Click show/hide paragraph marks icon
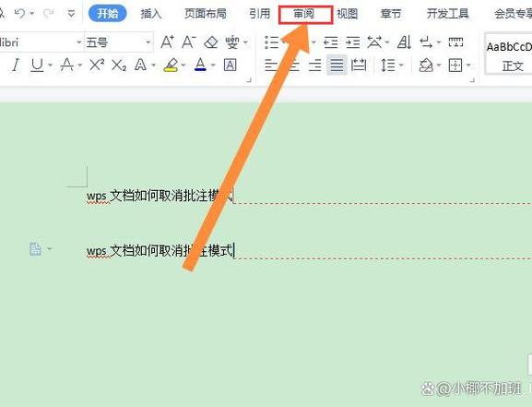 pos(426,42)
